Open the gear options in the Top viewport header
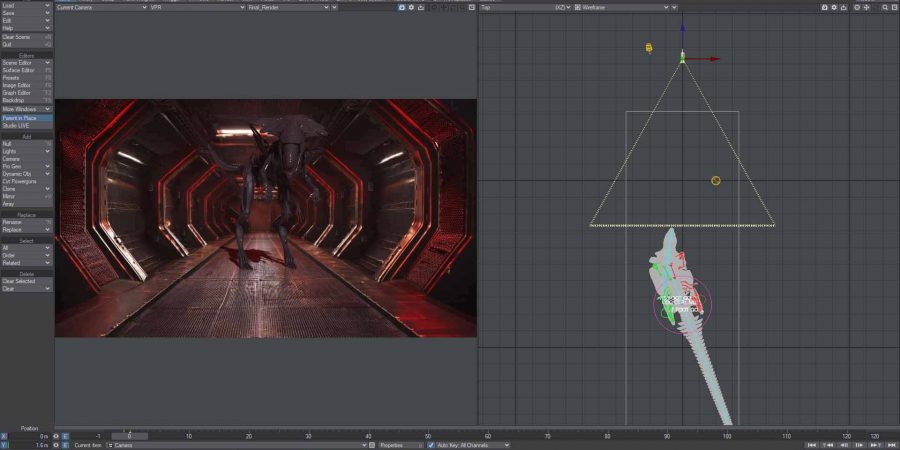 coord(835,7)
